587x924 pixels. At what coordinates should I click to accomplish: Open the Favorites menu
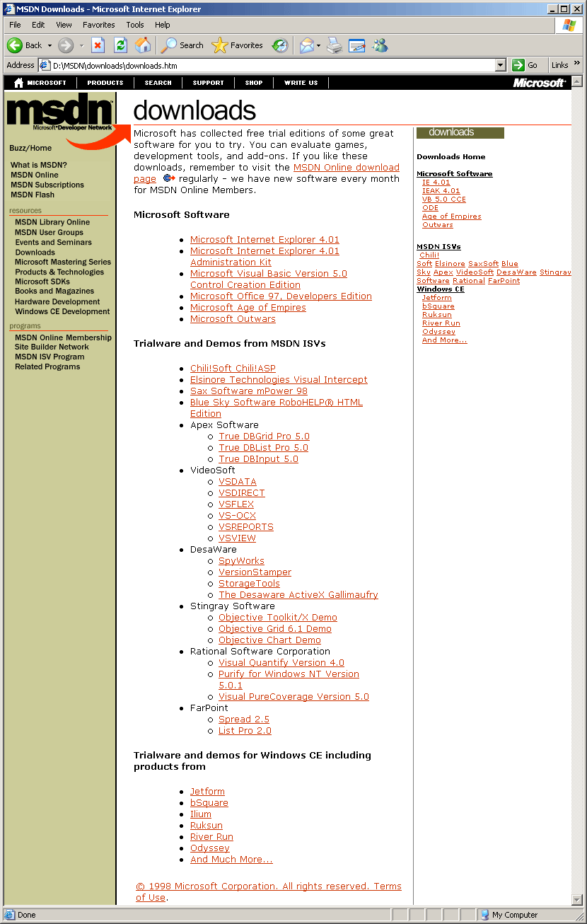(x=98, y=25)
